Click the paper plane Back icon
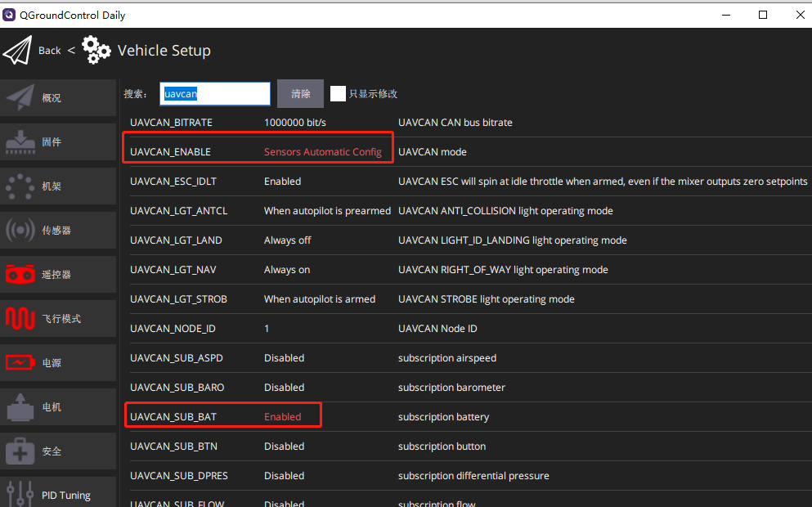The image size is (812, 507). (18, 50)
